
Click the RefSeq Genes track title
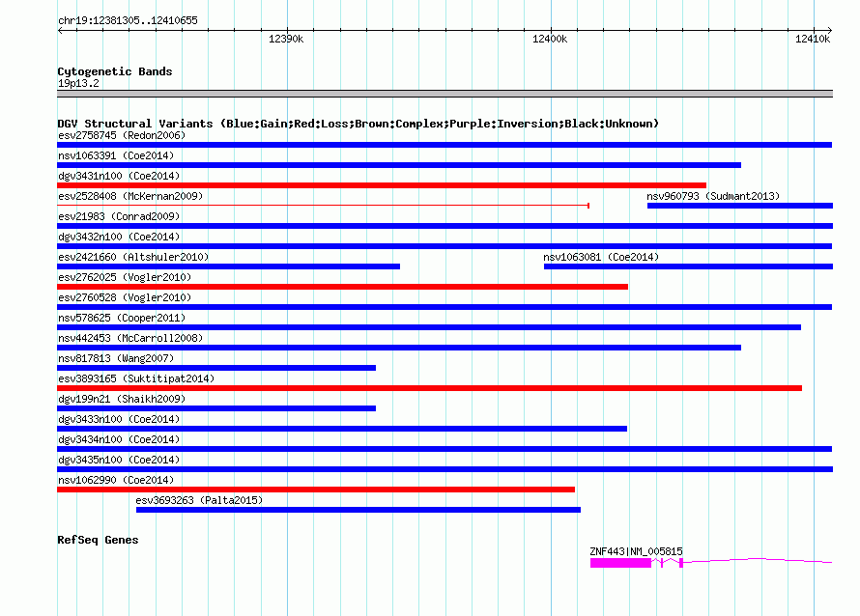pyautogui.click(x=98, y=540)
